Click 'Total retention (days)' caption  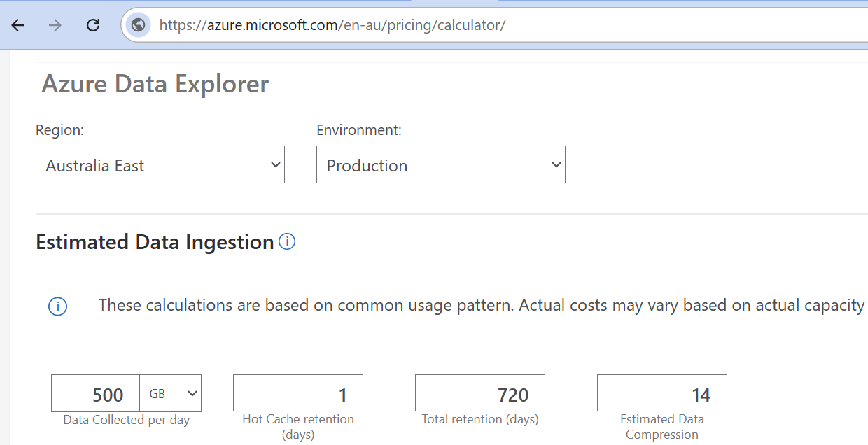[x=480, y=419]
